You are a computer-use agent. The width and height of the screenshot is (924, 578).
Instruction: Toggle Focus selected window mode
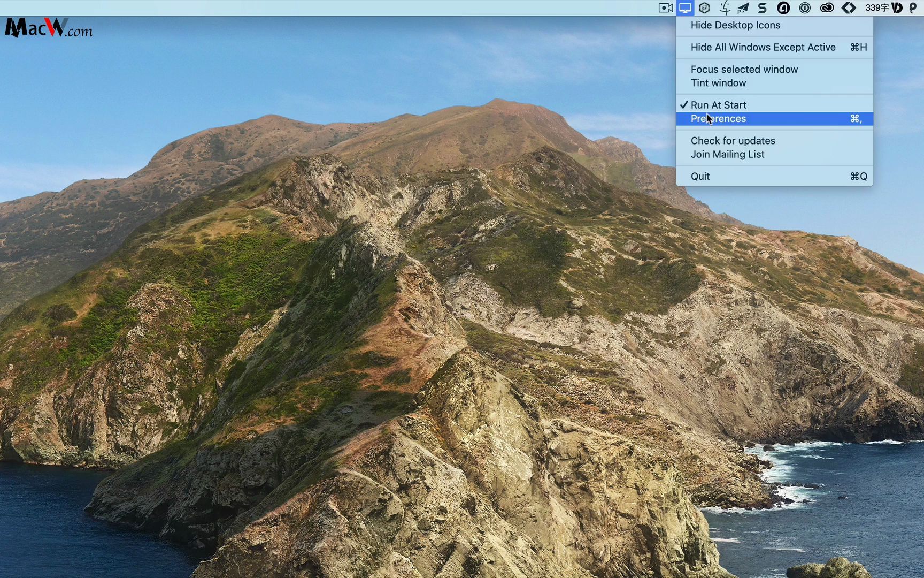point(744,69)
